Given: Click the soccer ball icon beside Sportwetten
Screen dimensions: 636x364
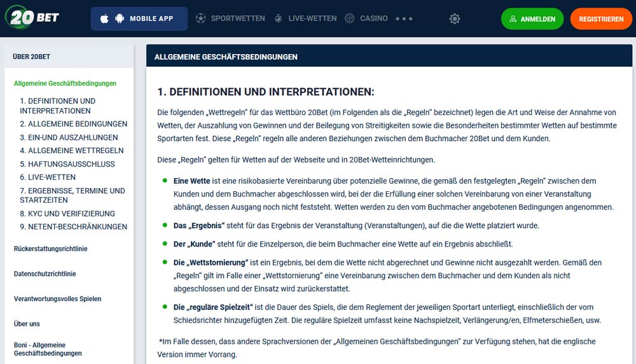Looking at the screenshot, I should (201, 18).
